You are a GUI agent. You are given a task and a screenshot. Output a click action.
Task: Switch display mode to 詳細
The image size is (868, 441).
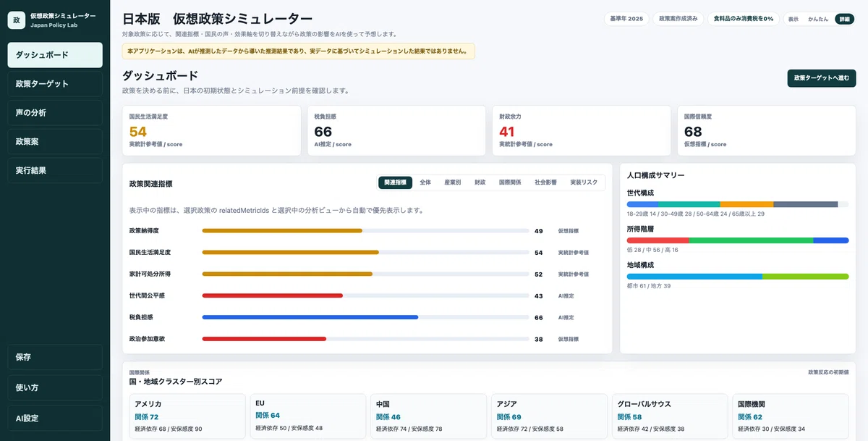[x=843, y=19]
